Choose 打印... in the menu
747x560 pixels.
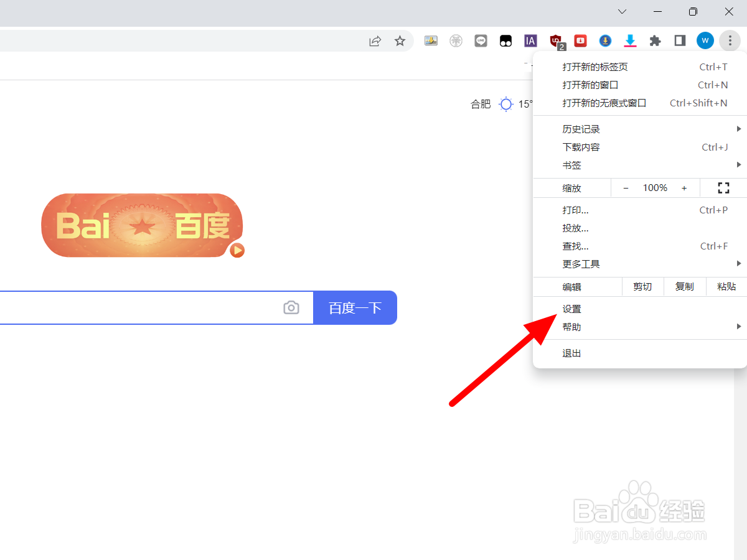point(640,210)
